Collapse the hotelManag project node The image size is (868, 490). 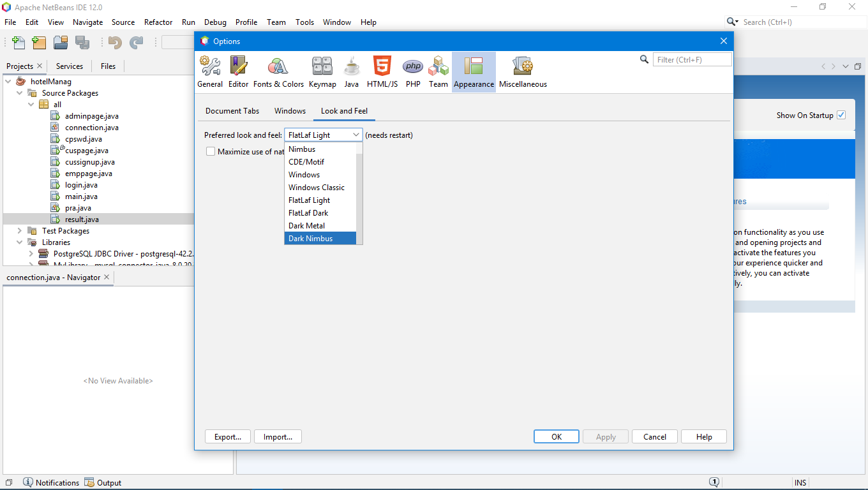tap(8, 82)
